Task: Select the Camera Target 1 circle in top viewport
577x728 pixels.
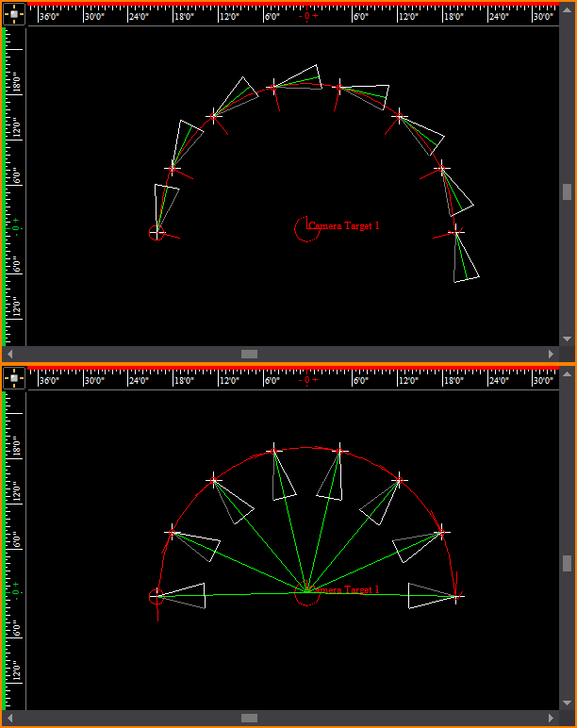Action: pos(305,228)
